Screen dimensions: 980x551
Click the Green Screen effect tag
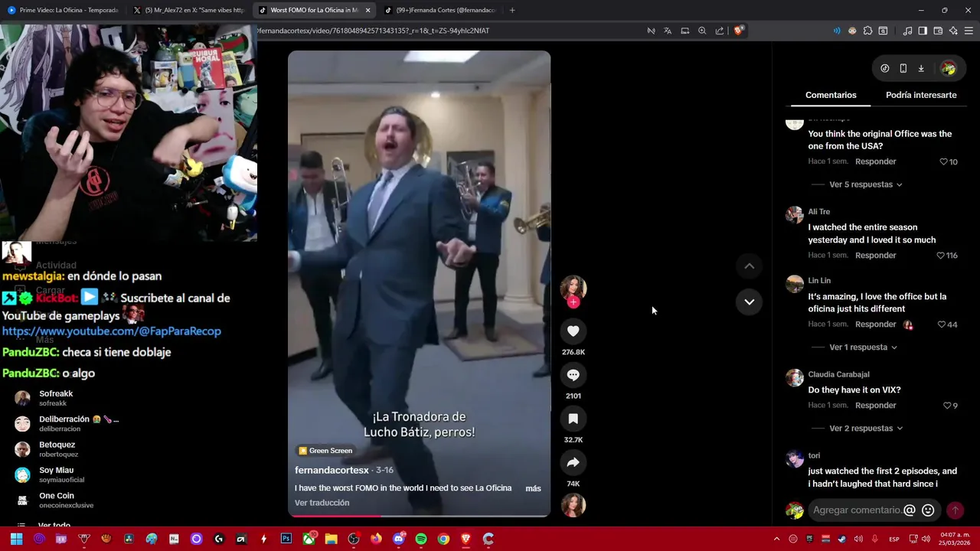[x=325, y=451]
